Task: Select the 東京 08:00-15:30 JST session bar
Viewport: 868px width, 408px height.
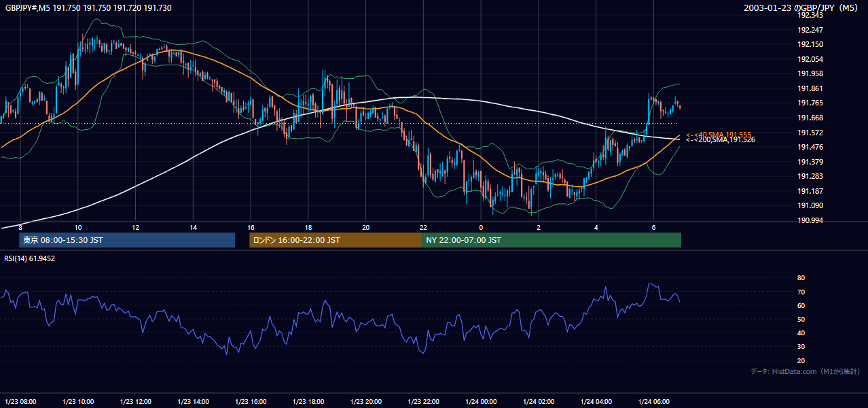Action: pyautogui.click(x=127, y=240)
